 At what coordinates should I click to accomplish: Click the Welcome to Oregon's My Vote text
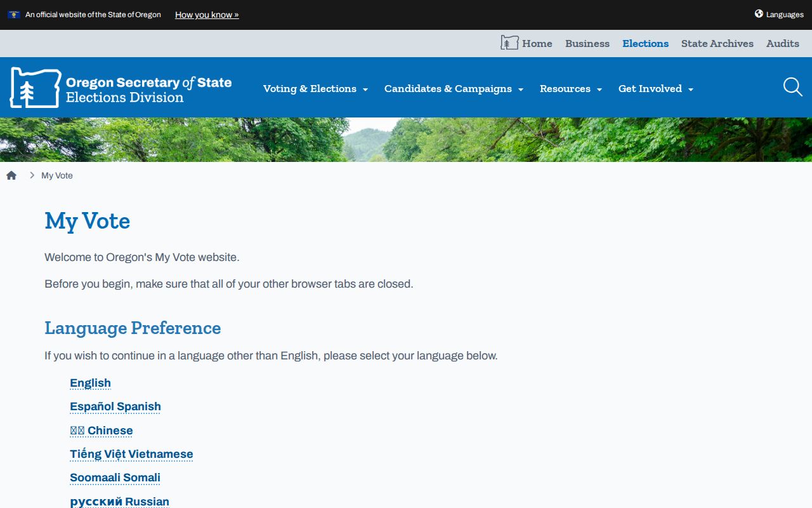pos(142,257)
